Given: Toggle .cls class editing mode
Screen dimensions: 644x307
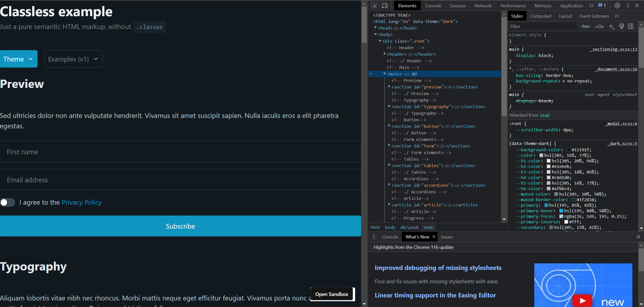Looking at the screenshot, I should pos(599,26).
